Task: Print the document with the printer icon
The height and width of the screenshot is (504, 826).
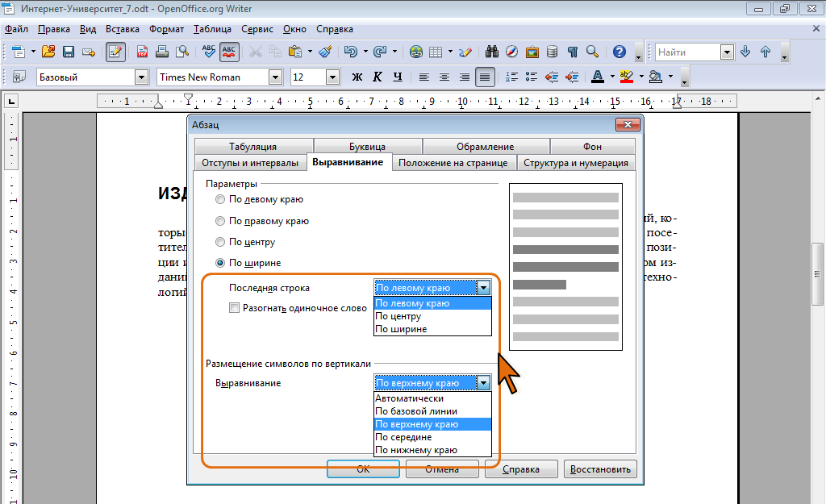Action: (x=162, y=52)
